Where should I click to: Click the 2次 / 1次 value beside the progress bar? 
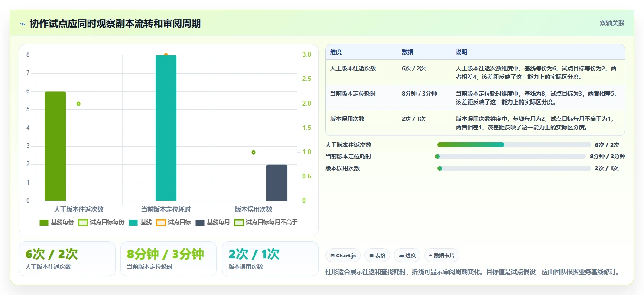(x=607, y=168)
